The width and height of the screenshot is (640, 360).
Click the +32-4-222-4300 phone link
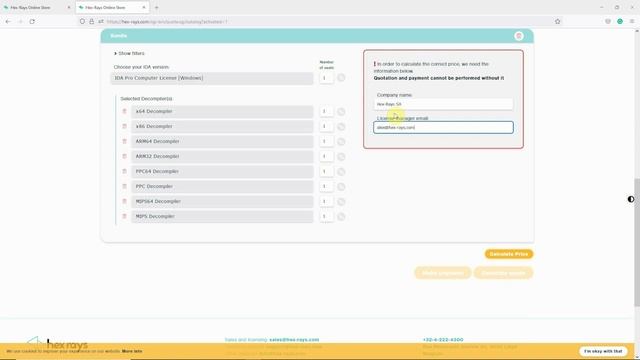443,340
